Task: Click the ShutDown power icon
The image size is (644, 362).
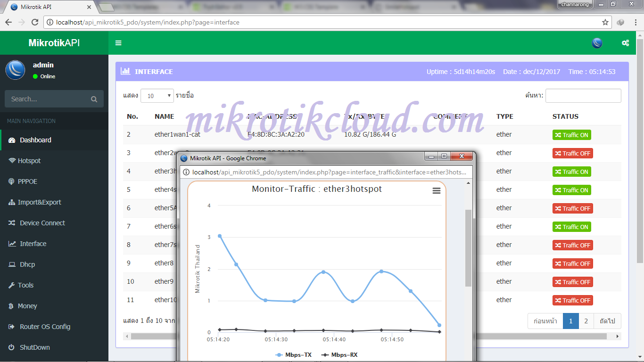Action: coord(11,347)
